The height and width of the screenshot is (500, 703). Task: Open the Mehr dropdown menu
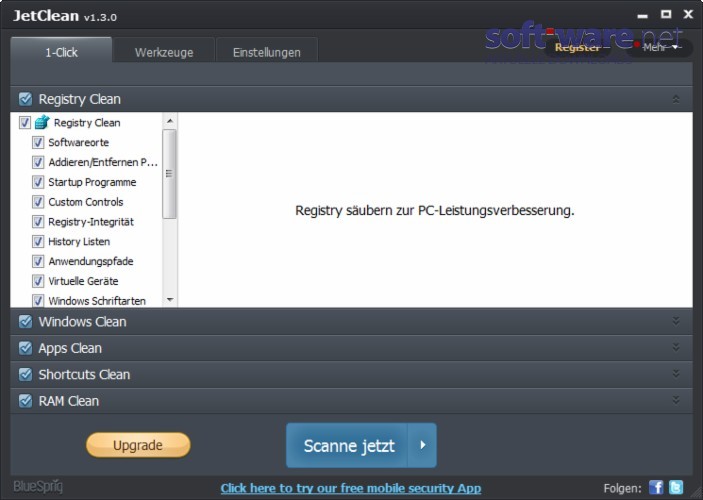click(660, 48)
